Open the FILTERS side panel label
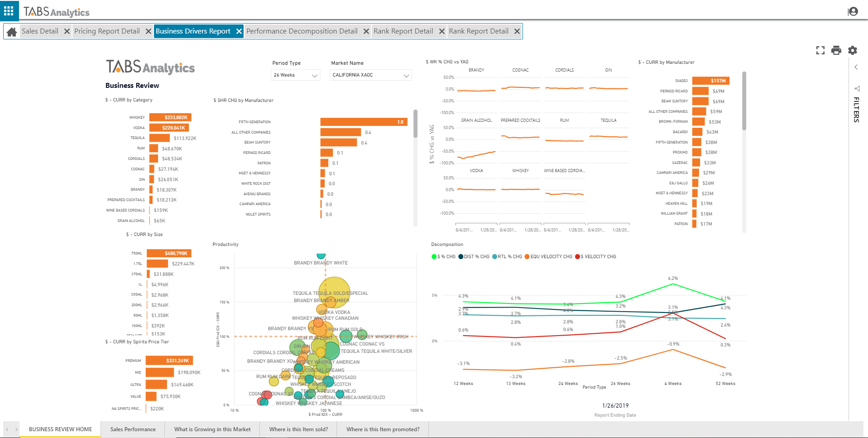Image resolution: width=868 pixels, height=438 pixels. pos(856,110)
